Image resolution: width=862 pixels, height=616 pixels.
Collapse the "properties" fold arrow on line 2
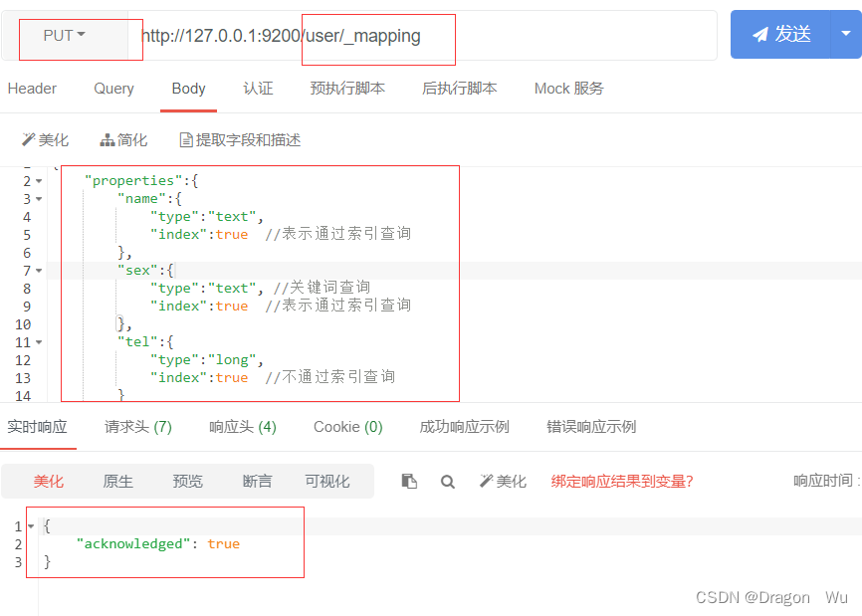coord(39,181)
